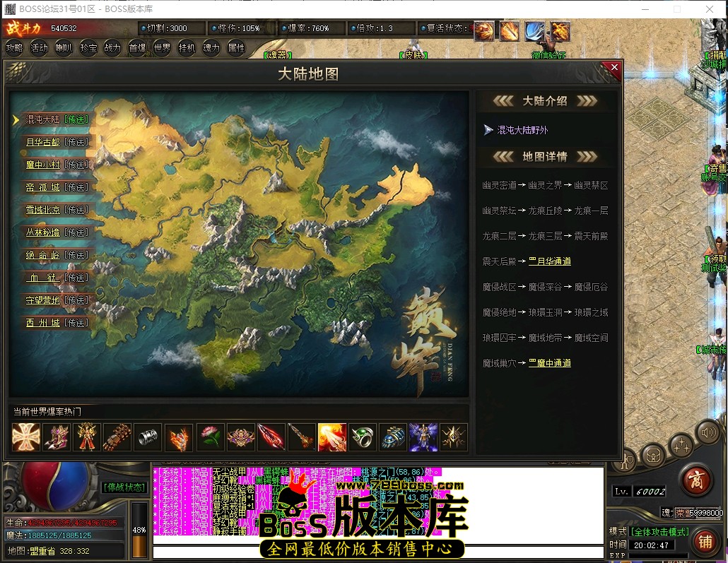Click the first orange skill buff icon
The image size is (728, 563).
click(x=483, y=30)
